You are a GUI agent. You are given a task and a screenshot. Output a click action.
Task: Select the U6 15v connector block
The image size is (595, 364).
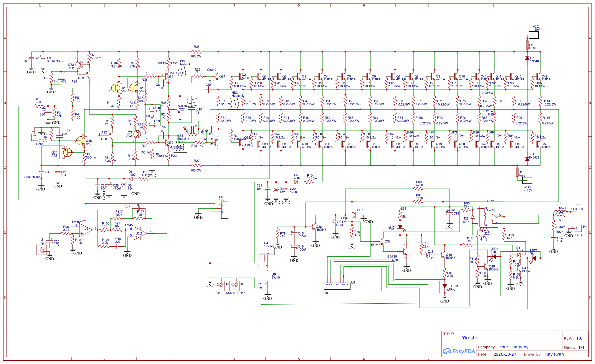click(x=224, y=210)
